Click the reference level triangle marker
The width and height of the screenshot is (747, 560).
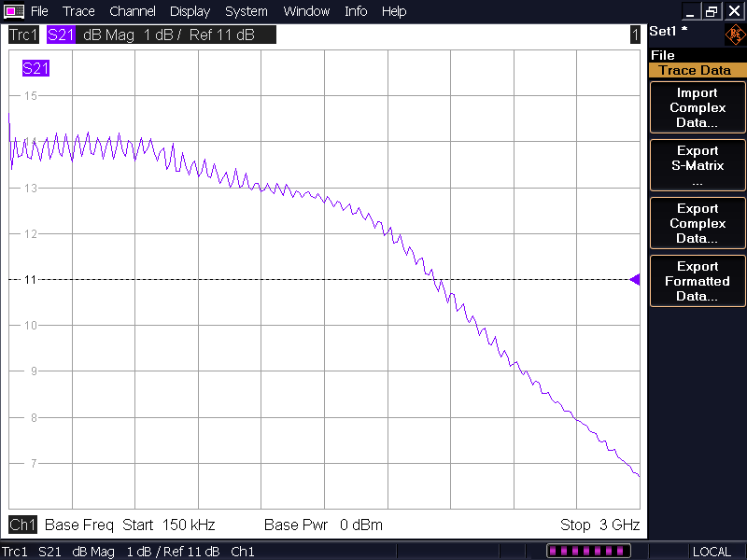tap(635, 279)
